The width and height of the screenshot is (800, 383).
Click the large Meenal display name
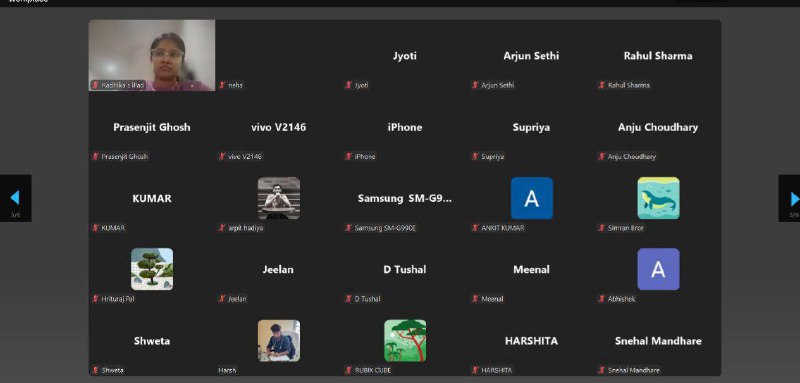click(531, 269)
